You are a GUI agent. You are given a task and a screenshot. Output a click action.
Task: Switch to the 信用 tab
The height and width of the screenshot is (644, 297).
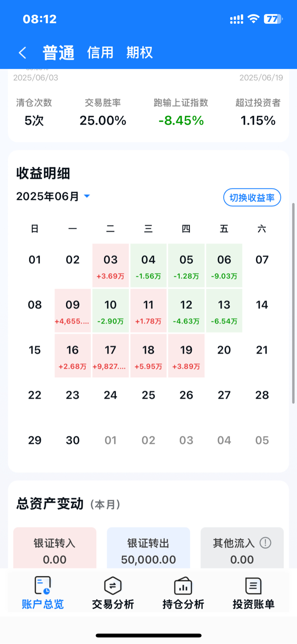(x=100, y=52)
